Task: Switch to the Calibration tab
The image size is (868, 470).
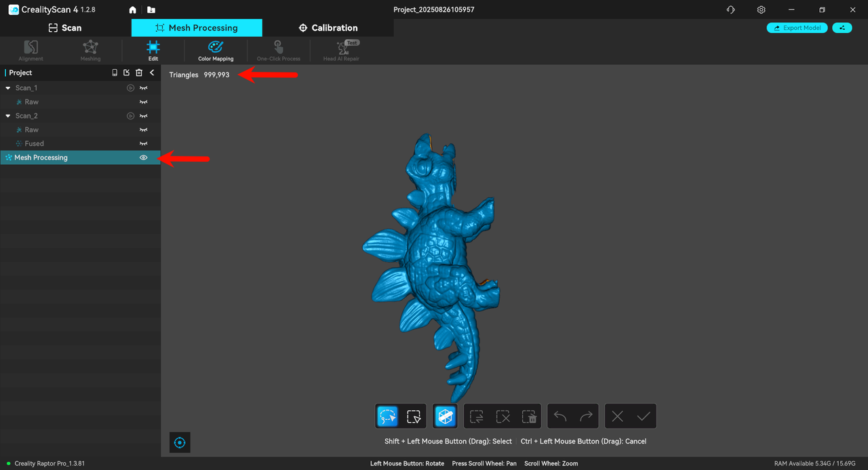Action: coord(328,28)
